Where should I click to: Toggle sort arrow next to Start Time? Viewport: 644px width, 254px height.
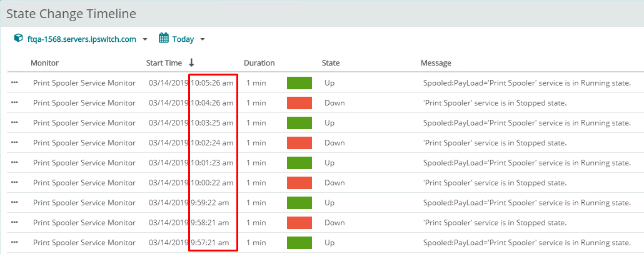coord(191,62)
